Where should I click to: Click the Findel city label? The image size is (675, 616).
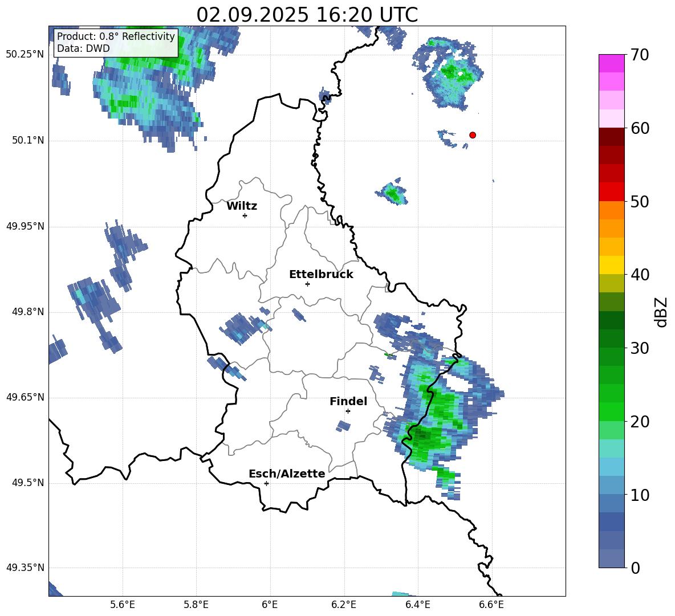pyautogui.click(x=348, y=401)
